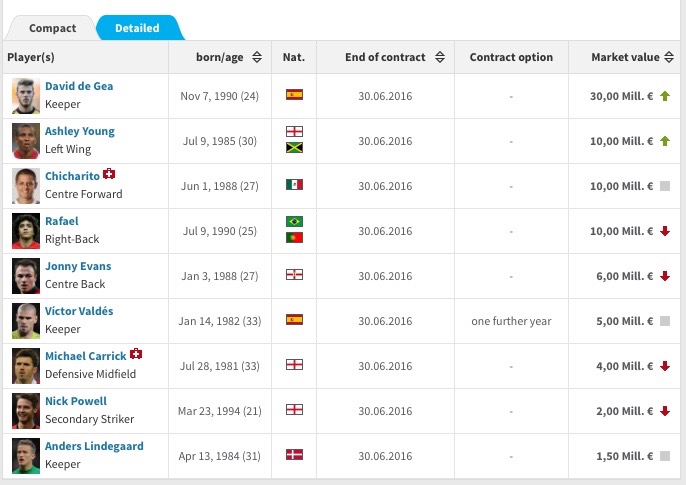This screenshot has width=686, height=485.
Task: Click the Spain flag beside David de Gea
Action: 294,96
